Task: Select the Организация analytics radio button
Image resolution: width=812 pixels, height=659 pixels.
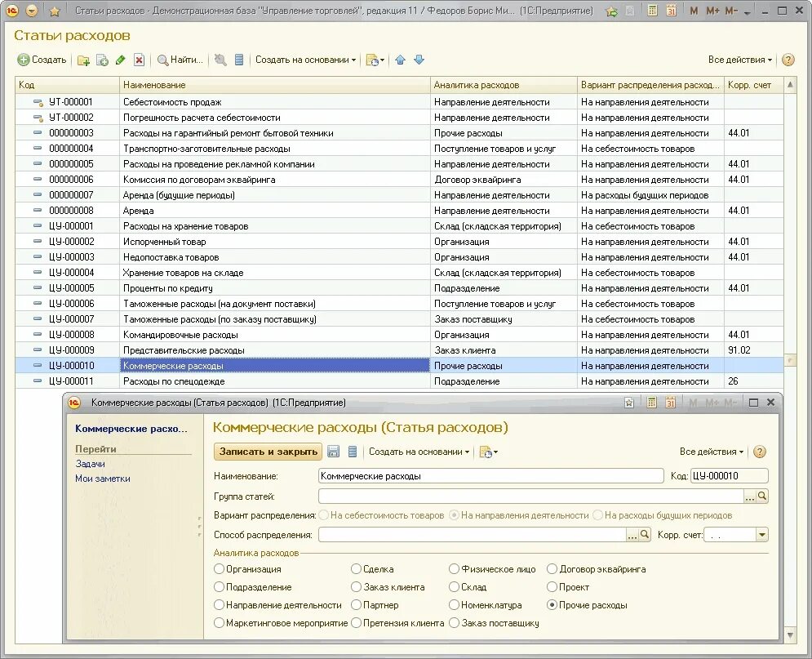Action: click(219, 569)
